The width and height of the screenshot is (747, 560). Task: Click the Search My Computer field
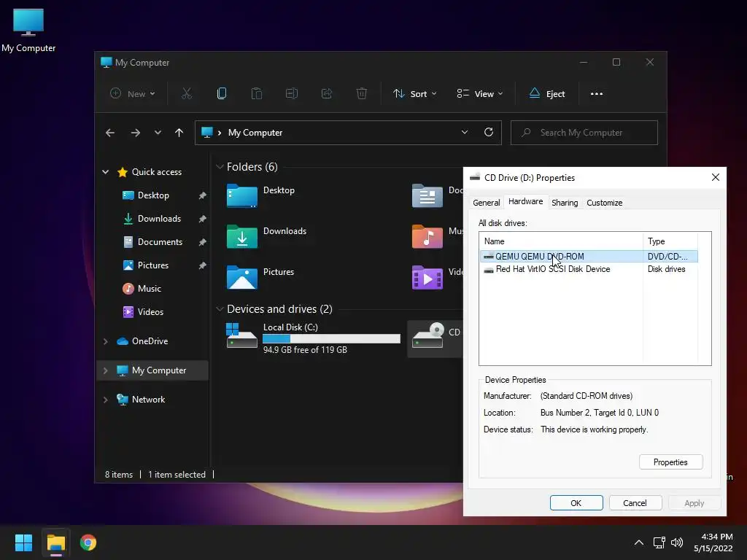click(584, 133)
